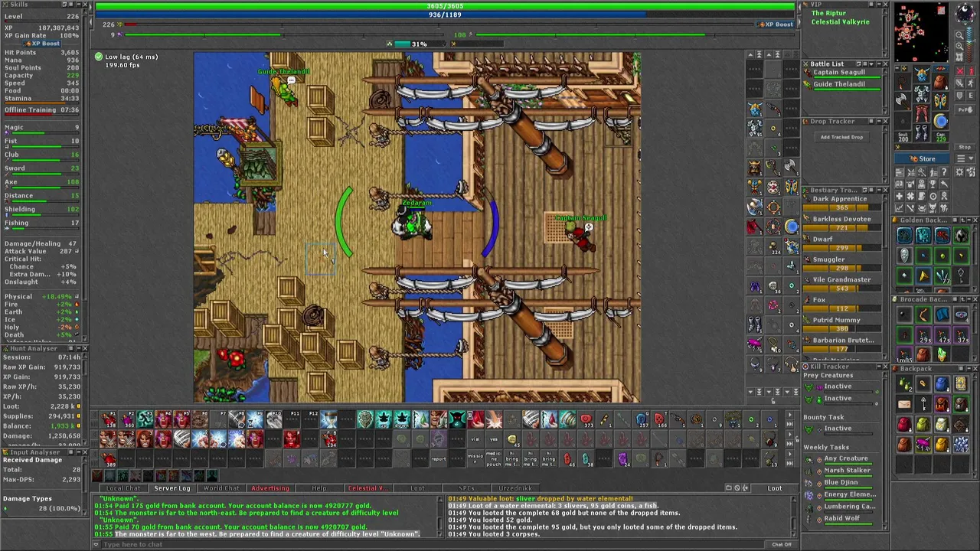This screenshot has width=980, height=551.
Task: Select the boots equipment slot
Action: tap(923, 132)
